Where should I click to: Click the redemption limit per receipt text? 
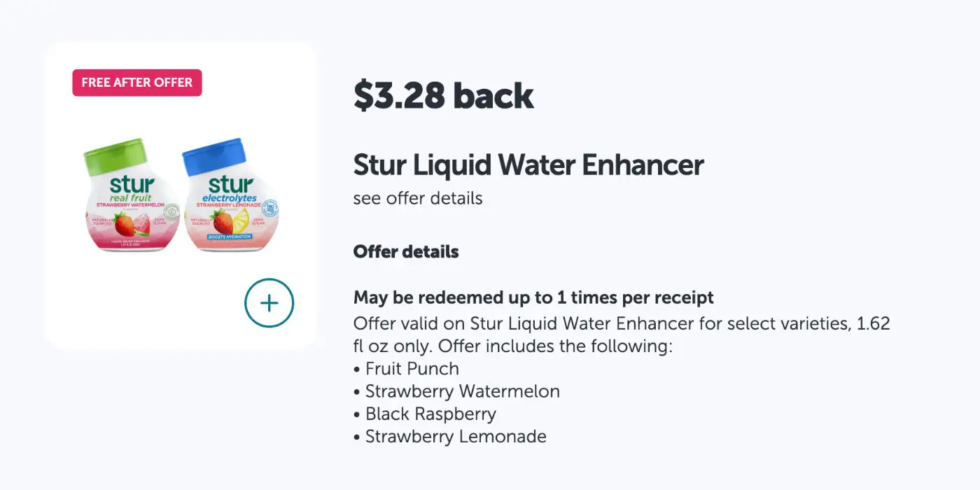click(533, 297)
